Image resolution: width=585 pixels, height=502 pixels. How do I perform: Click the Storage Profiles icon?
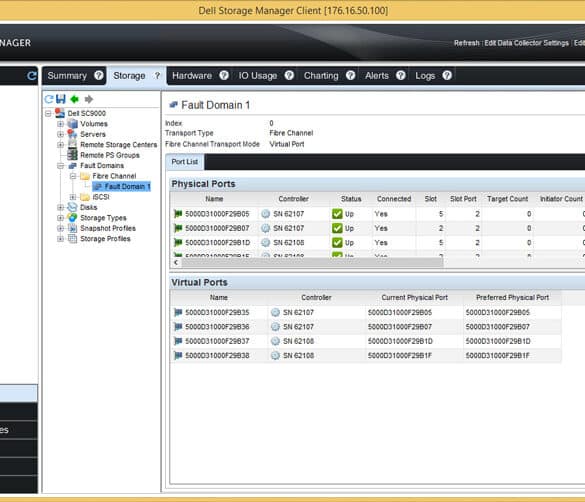[x=72, y=239]
